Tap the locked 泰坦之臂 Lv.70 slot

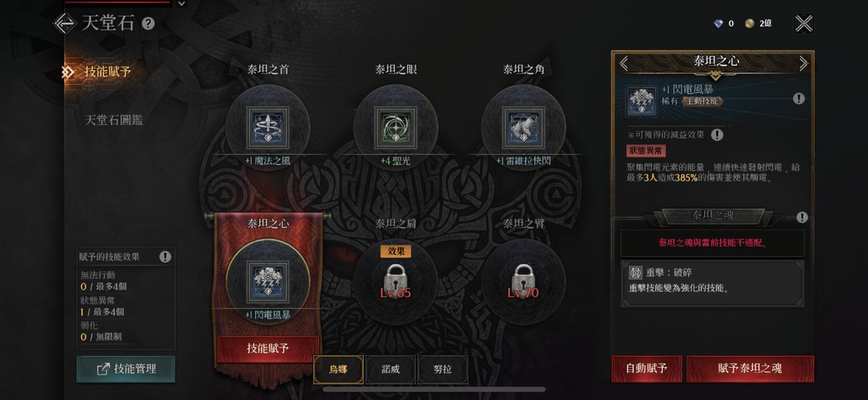[523, 281]
